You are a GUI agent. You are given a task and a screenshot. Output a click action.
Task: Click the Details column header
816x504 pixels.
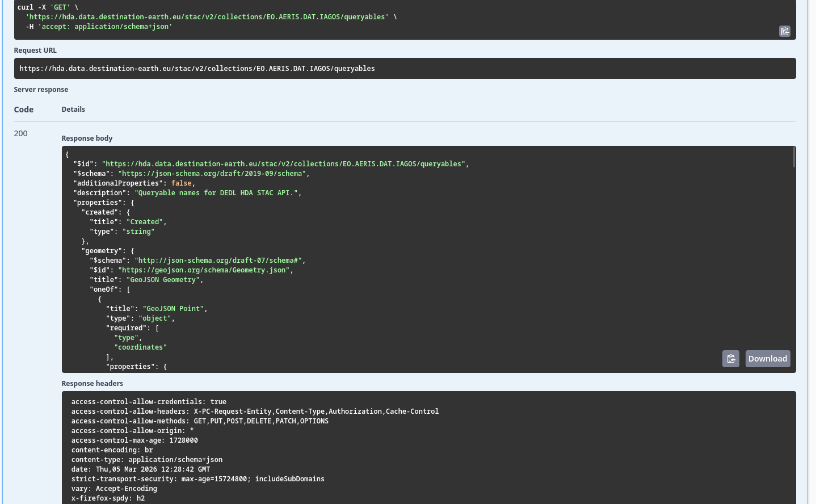point(73,109)
